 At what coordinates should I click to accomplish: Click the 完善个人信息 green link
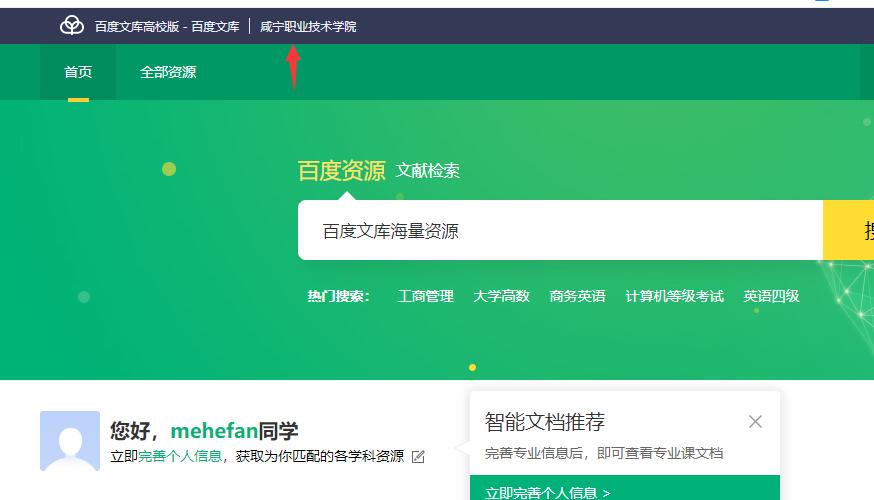pyautogui.click(x=180, y=456)
